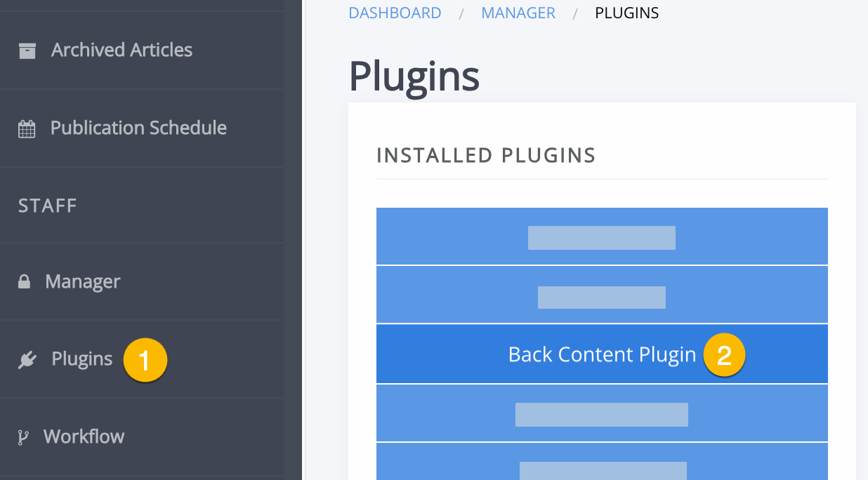
Task: Click the orange badge numbered 1
Action: click(145, 360)
